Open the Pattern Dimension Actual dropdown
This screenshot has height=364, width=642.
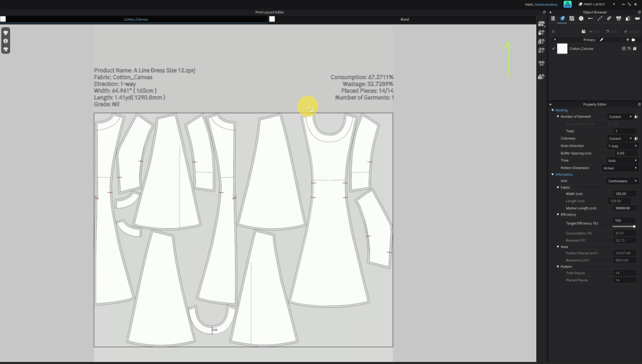tap(620, 168)
